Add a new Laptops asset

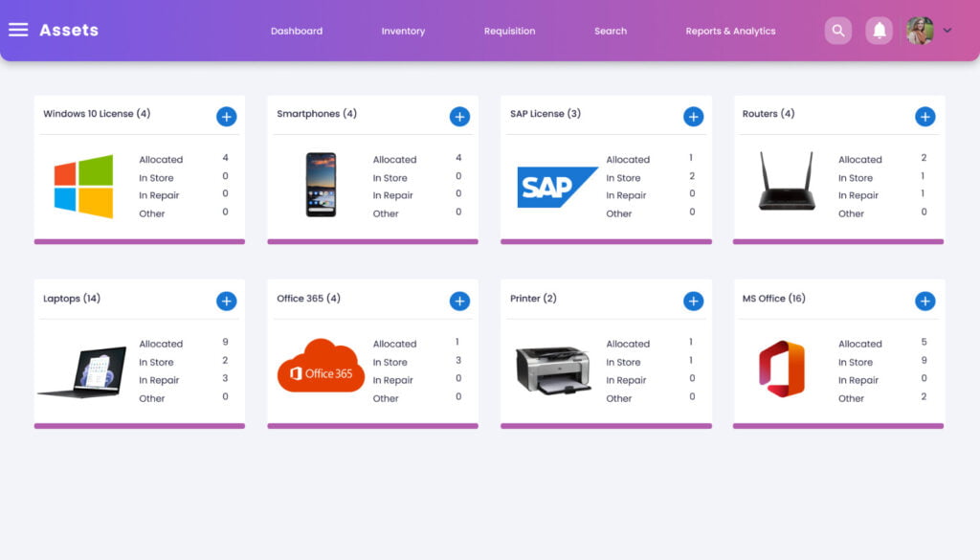coord(226,302)
